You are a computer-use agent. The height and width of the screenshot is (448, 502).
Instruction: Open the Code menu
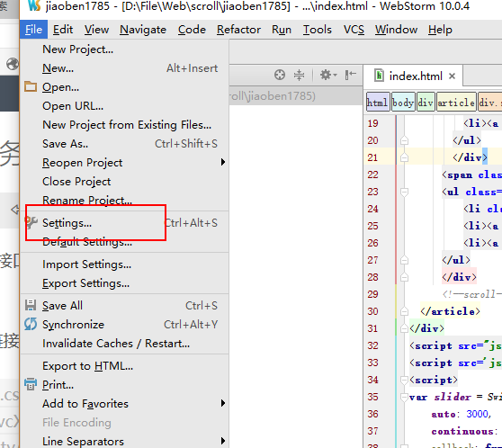[x=192, y=30]
